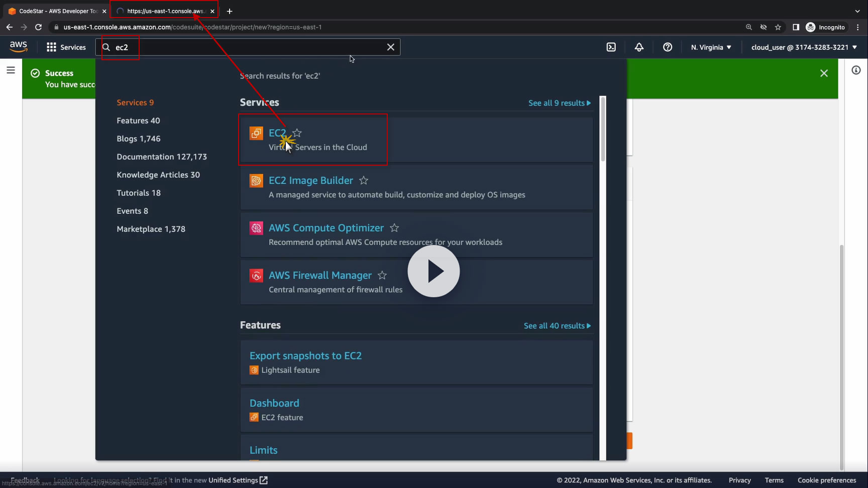Open the help question mark menu
The height and width of the screenshot is (488, 868).
click(668, 47)
